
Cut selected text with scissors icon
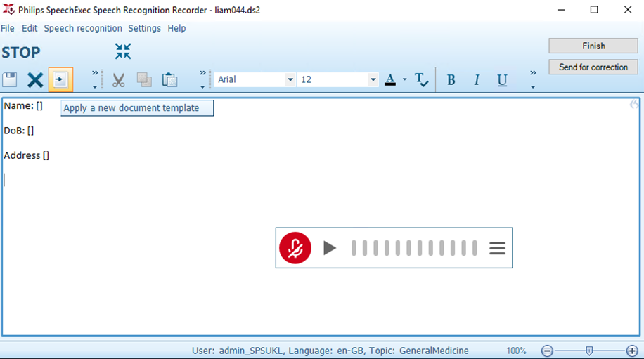119,80
